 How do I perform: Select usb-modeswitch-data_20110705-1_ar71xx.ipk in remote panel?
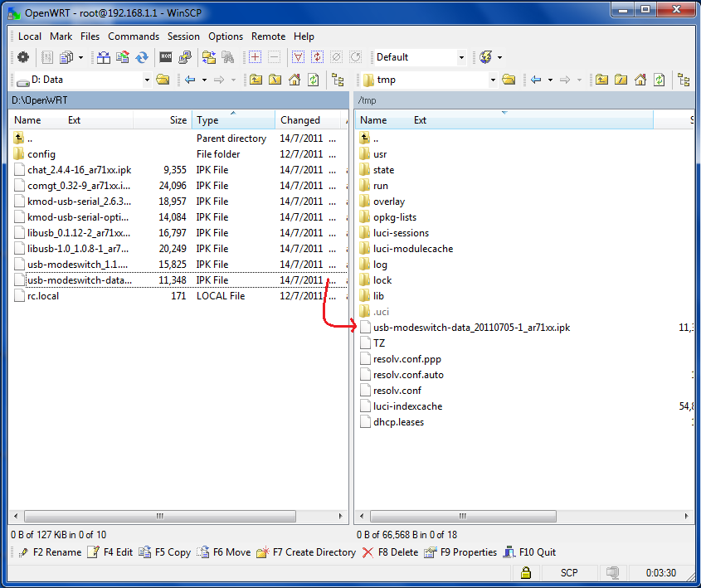pyautogui.click(x=472, y=328)
